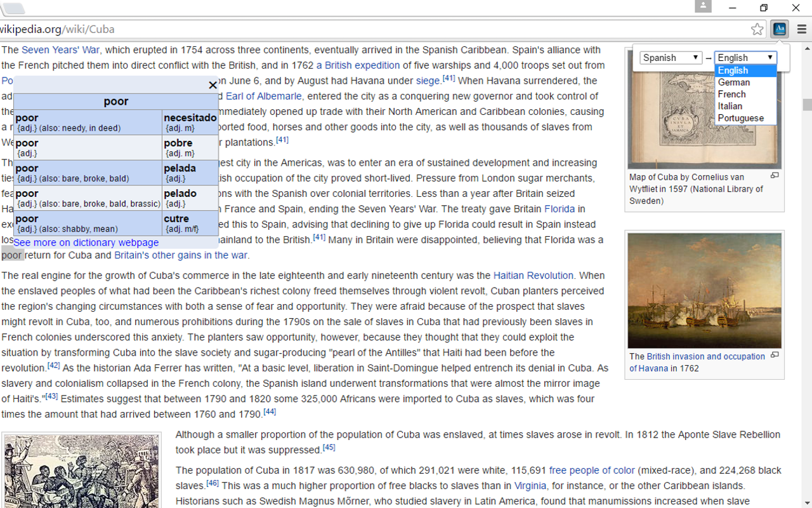812x508 pixels.
Task: Open the 'siege' link
Action: 428,81
